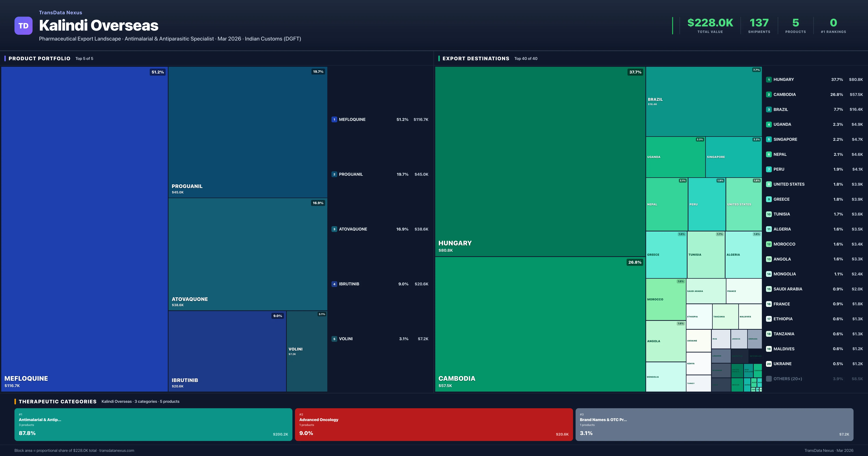The image size is (868, 456).
Task: Open Brand Names & OTC category card
Action: [714, 424]
